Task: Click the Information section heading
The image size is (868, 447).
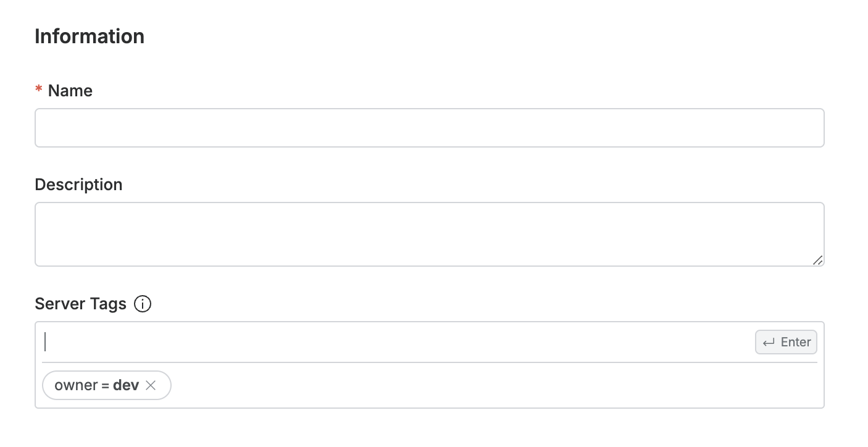Action: click(x=90, y=36)
